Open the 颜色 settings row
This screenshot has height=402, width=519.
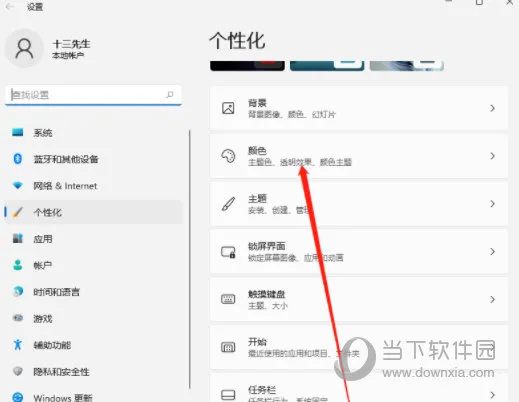359,156
